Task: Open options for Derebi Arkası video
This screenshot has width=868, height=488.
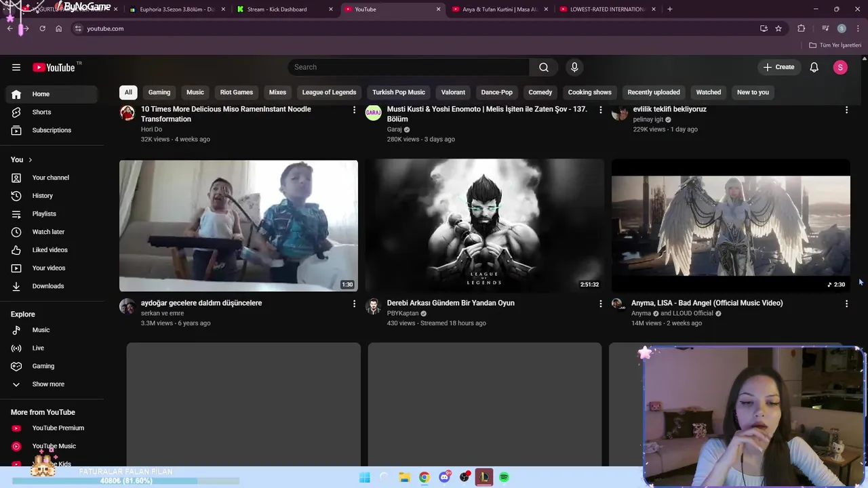Action: [x=600, y=304]
